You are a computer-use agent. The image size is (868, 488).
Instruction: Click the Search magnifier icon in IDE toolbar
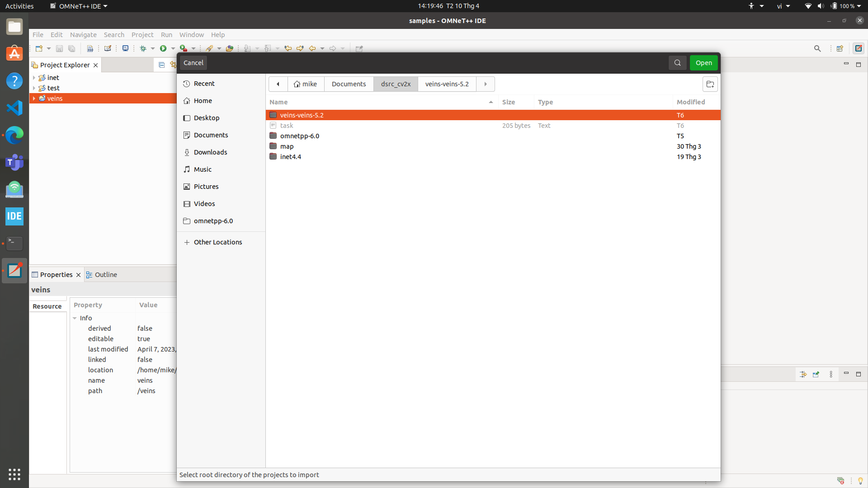click(817, 48)
